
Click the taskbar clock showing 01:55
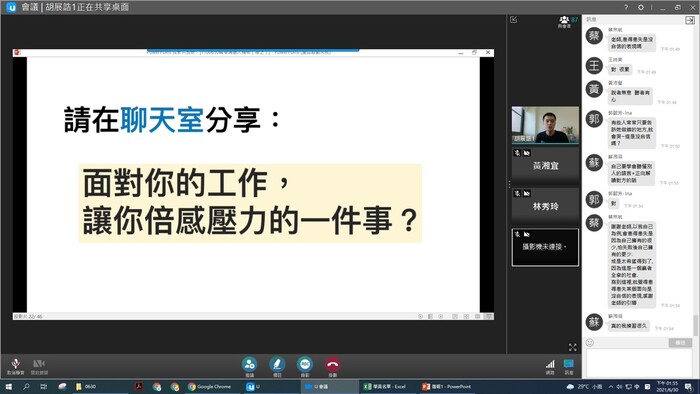667,386
